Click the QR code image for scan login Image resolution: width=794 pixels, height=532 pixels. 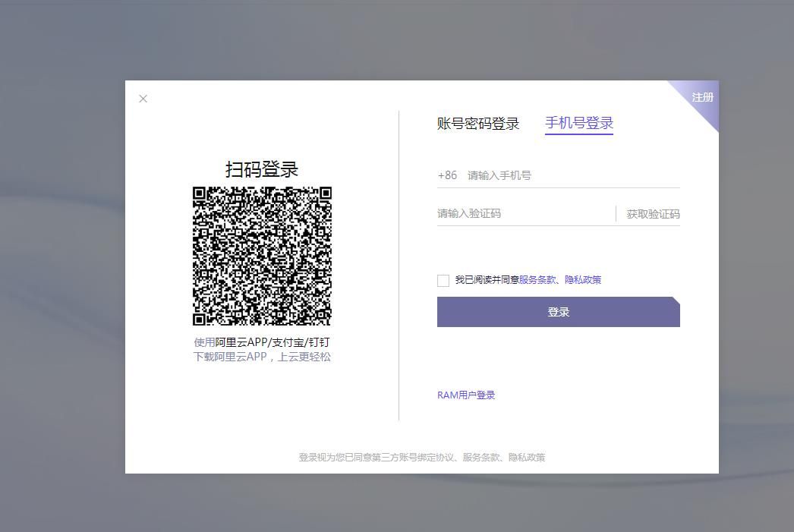click(x=262, y=257)
